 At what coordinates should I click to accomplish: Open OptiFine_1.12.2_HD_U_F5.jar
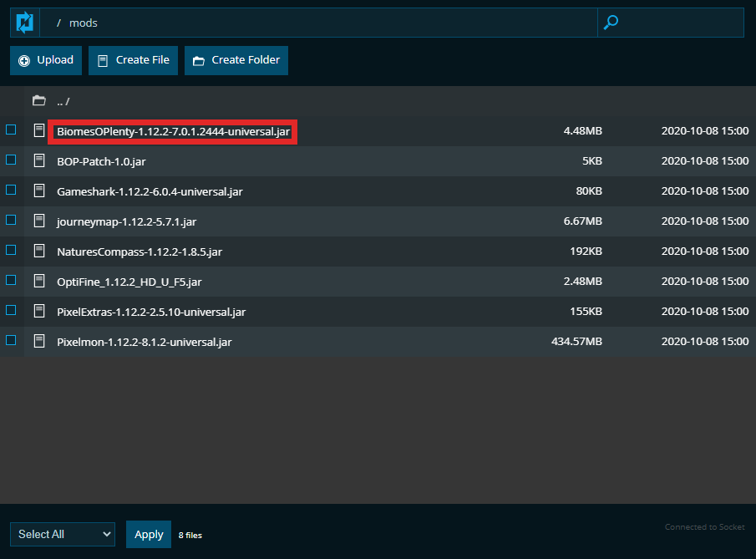click(129, 282)
